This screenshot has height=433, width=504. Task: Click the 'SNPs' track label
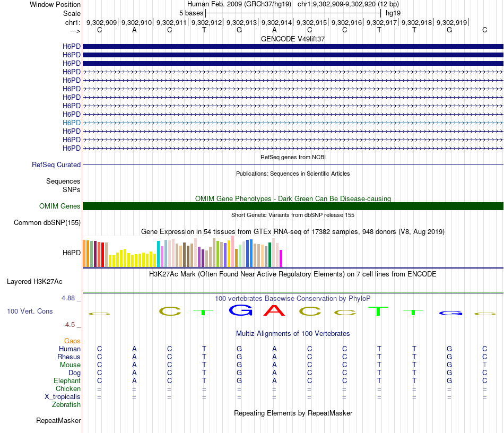pos(72,189)
